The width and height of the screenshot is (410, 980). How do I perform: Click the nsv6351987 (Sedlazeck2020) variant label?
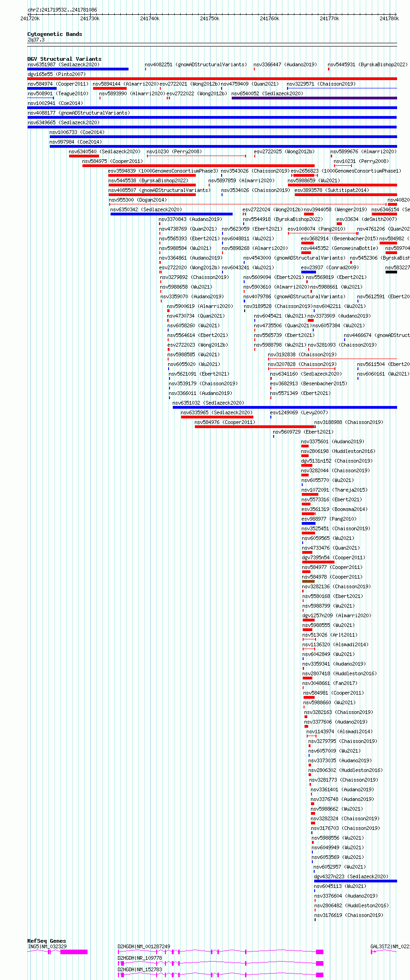click(x=63, y=64)
